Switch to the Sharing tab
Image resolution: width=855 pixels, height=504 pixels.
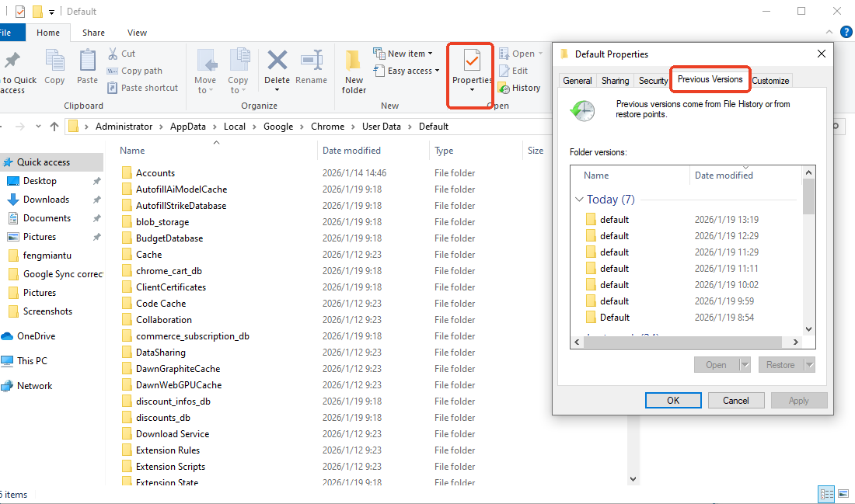pos(615,80)
